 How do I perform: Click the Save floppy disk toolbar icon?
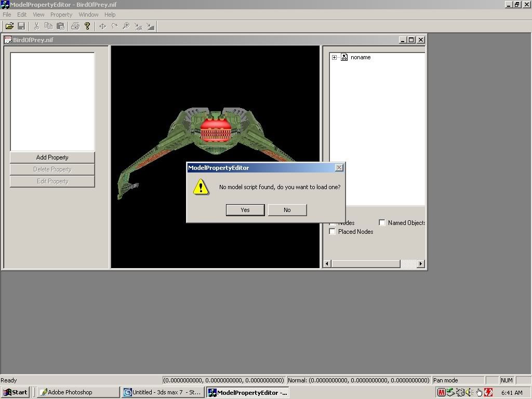21,26
